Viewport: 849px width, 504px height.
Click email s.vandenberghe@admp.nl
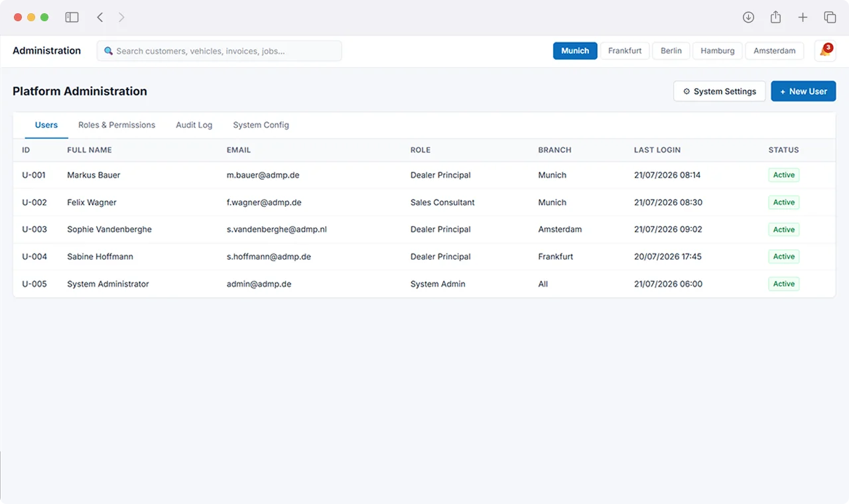coord(277,229)
